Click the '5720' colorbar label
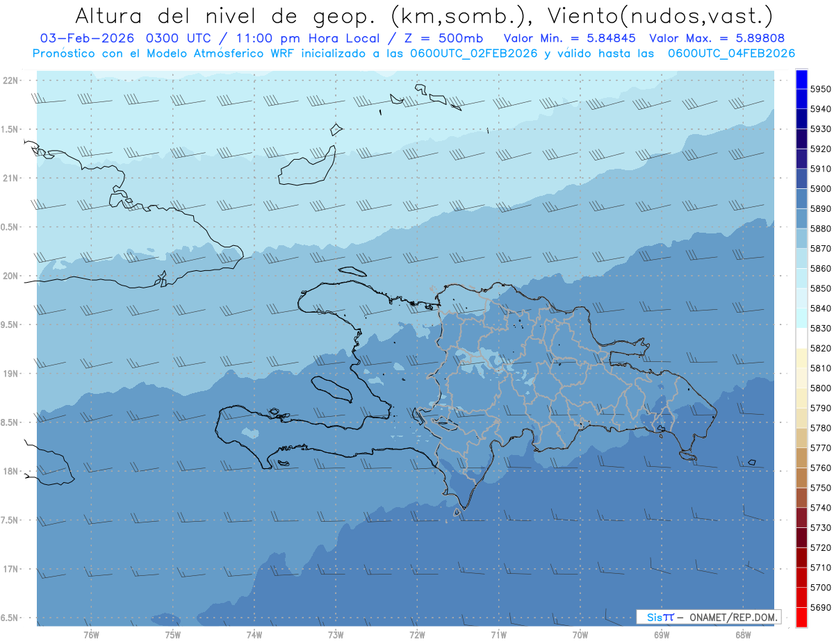Image resolution: width=834 pixels, height=644 pixels. pyautogui.click(x=820, y=547)
